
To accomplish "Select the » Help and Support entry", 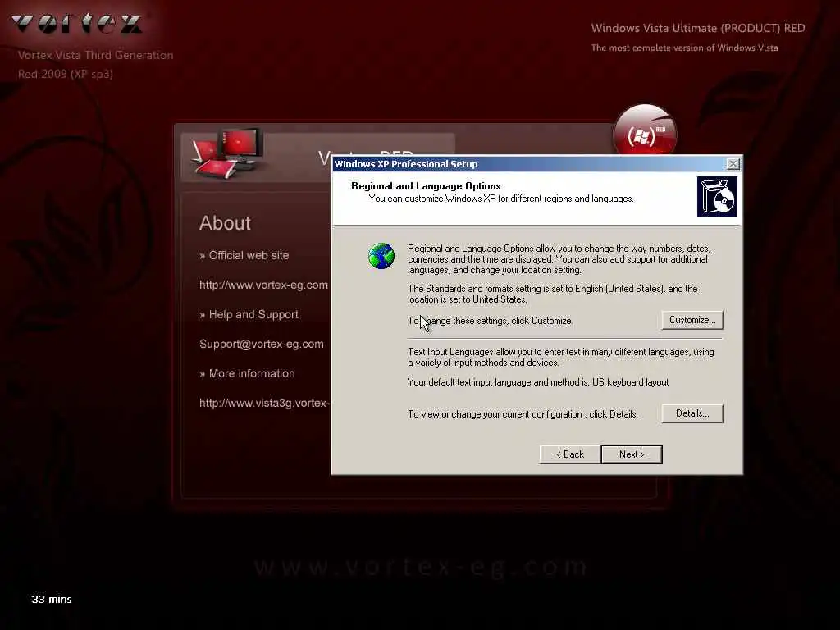I will point(249,314).
